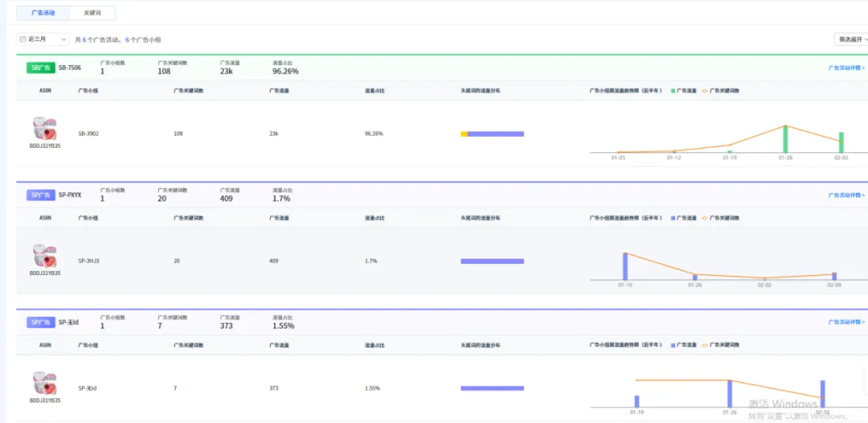Open the 近三月 time range dropdown
868x423 pixels.
pyautogui.click(x=43, y=39)
